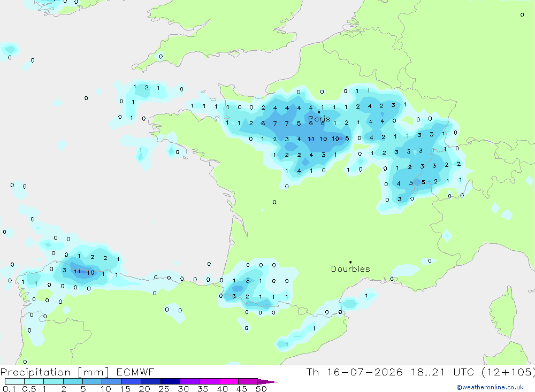Viewport: 535px width, 392px height.
Task: Pick the 35–40 mm legend swatch
Action: pyautogui.click(x=209, y=381)
